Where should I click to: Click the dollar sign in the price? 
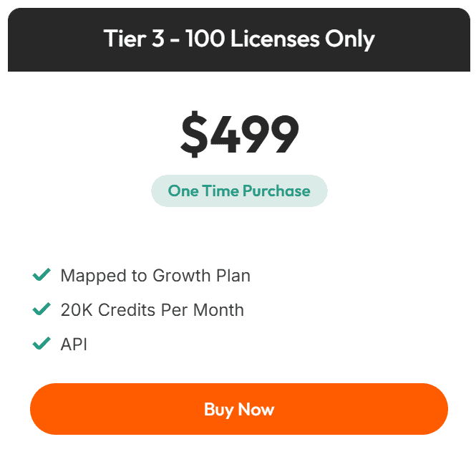pyautogui.click(x=193, y=135)
